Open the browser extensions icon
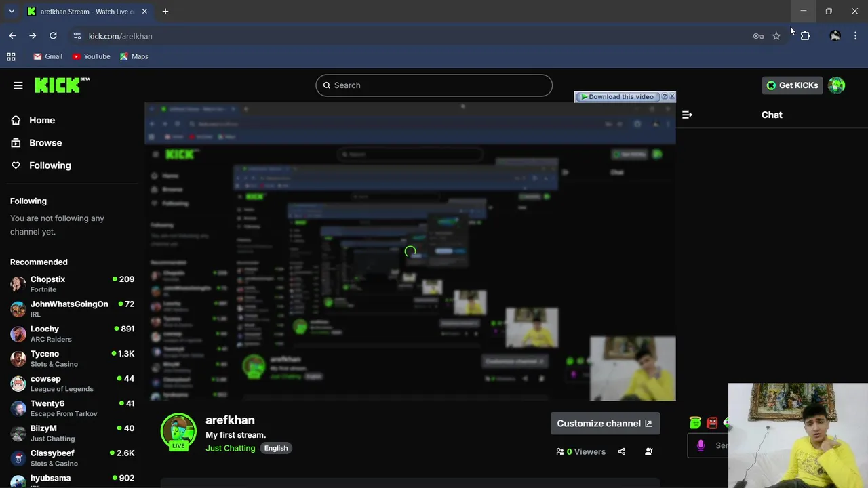868x488 pixels. (x=806, y=36)
